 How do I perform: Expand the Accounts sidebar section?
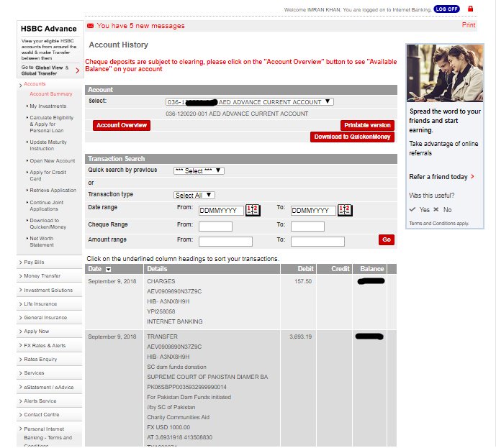[x=35, y=83]
